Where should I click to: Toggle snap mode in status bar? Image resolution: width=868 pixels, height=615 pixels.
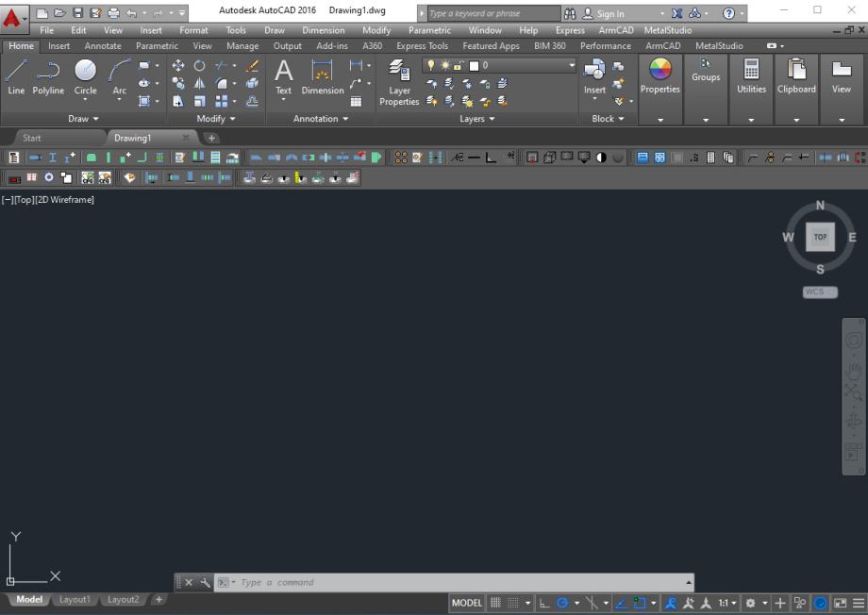coord(513,603)
